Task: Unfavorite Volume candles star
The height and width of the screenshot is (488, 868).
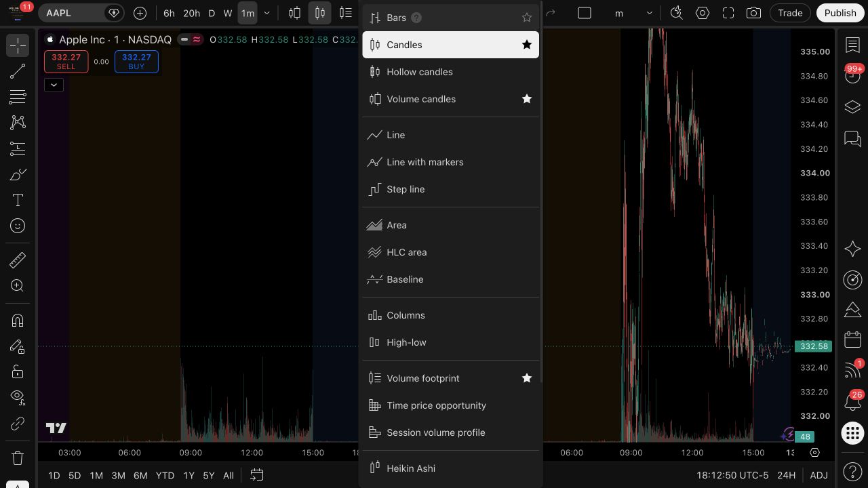Action: point(526,99)
